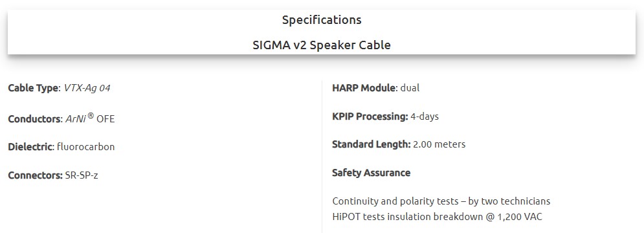Click the dual HARP Module value
Viewport: 644px width, 233px height.
(410, 88)
